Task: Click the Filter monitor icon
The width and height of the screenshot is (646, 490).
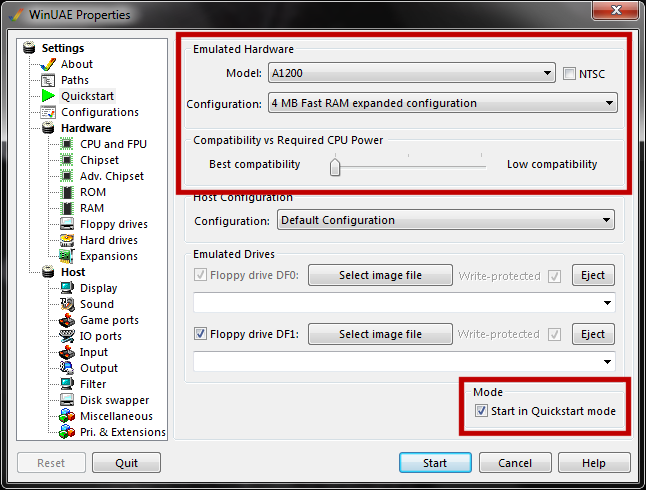Action: (x=67, y=384)
